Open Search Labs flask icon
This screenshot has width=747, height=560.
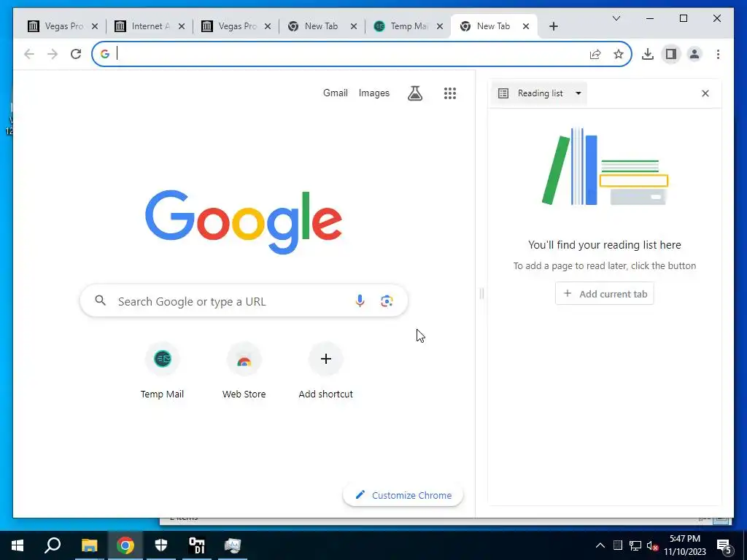[x=415, y=93]
